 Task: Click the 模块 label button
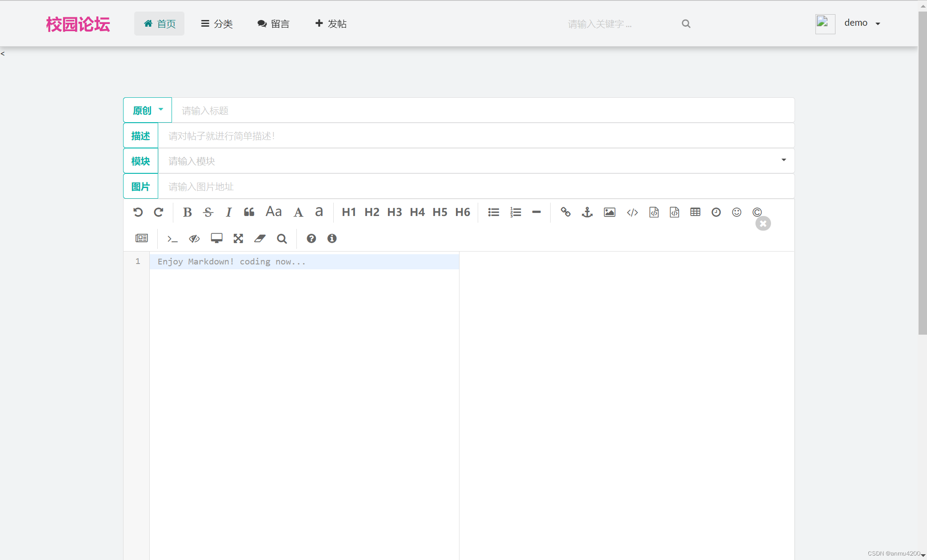141,161
